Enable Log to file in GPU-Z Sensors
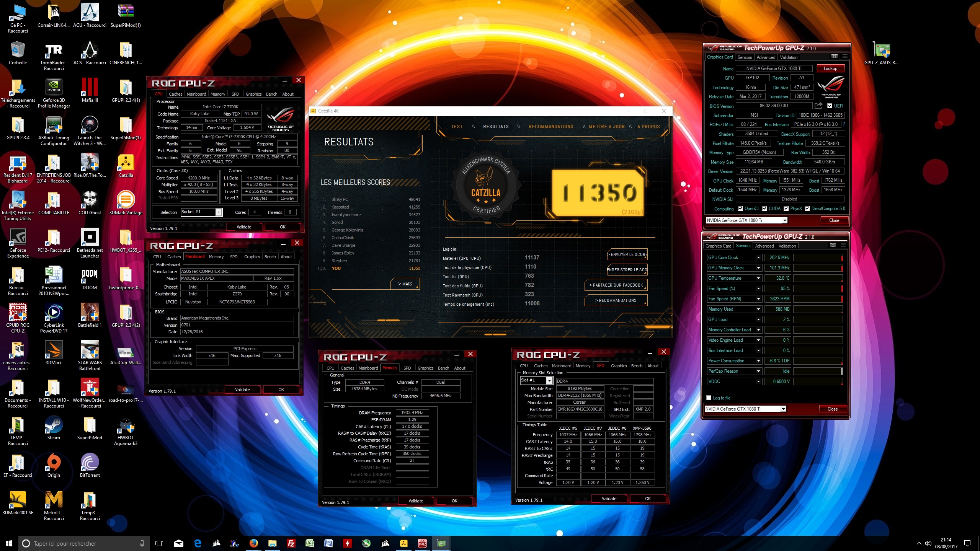 pos(709,398)
